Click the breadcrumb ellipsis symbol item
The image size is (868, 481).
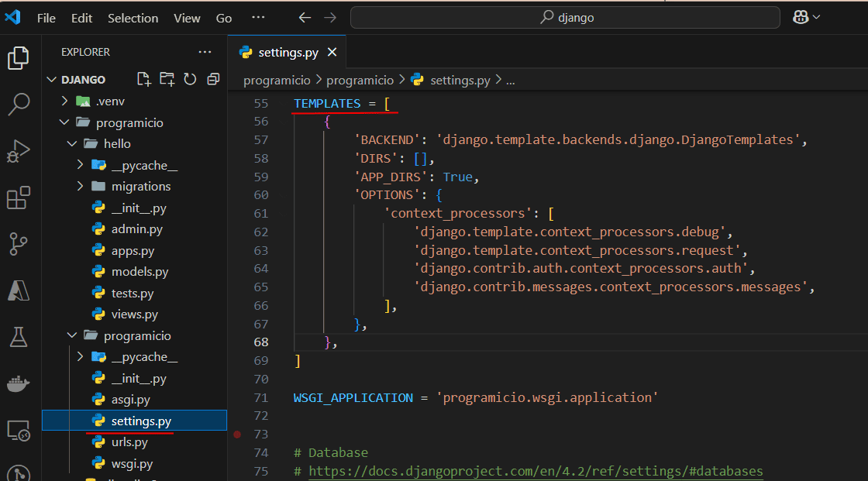511,81
